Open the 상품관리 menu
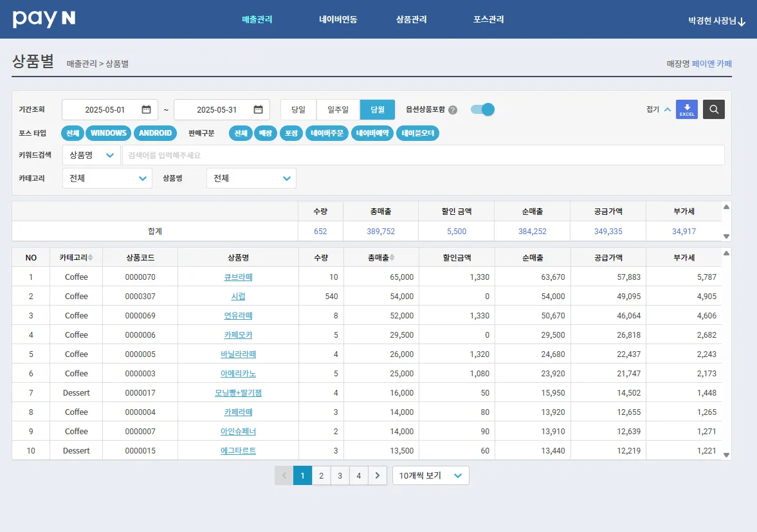The height and width of the screenshot is (532, 757). [x=411, y=19]
